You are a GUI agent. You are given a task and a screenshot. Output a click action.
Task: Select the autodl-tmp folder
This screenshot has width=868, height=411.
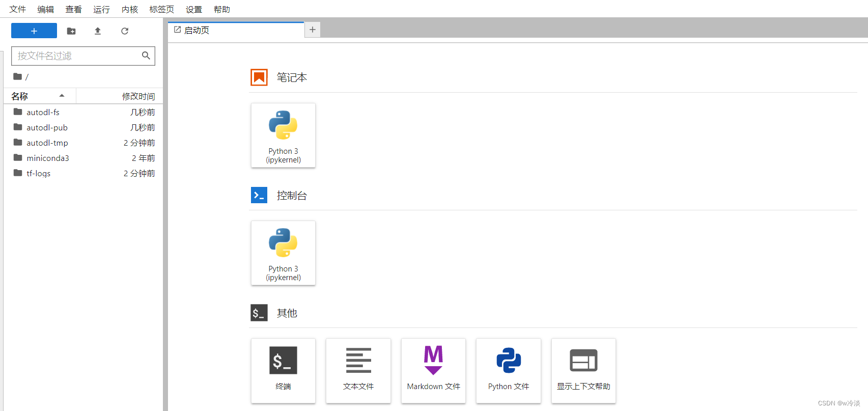(x=84, y=143)
